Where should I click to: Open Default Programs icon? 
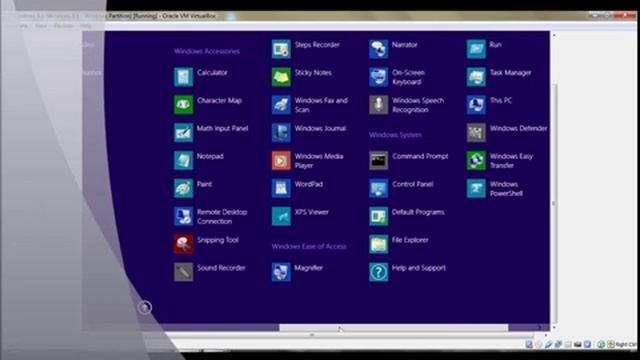[378, 216]
